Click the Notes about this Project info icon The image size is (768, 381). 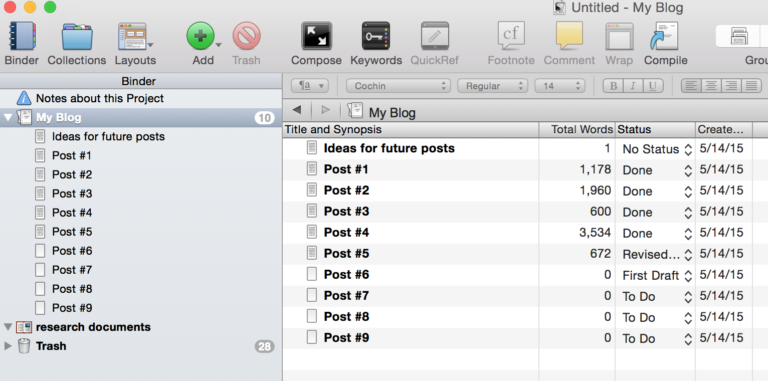click(24, 98)
